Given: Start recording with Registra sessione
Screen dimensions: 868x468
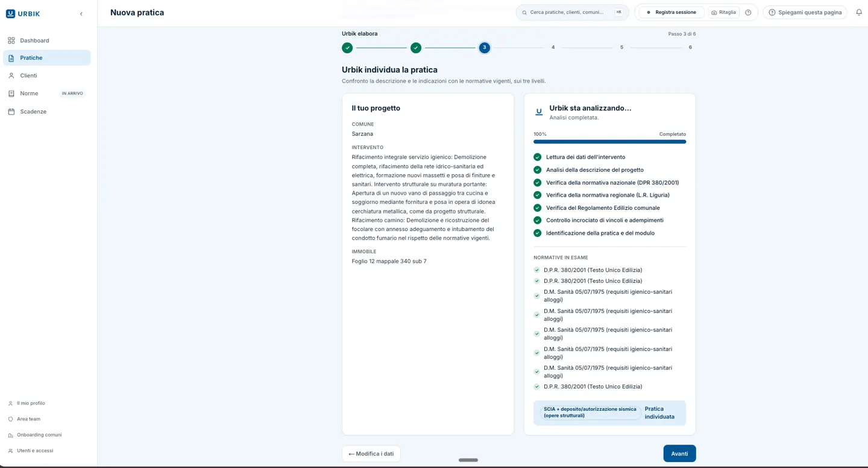Looking at the screenshot, I should pos(671,12).
